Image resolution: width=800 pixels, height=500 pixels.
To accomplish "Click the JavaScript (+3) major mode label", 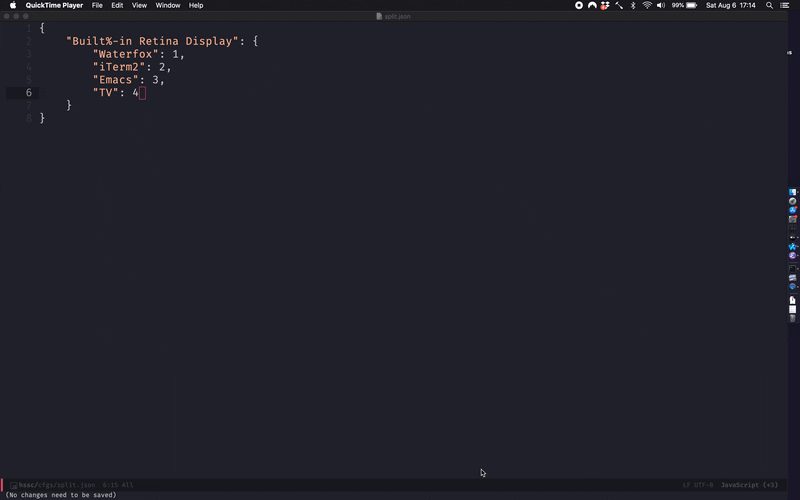I will point(749,485).
